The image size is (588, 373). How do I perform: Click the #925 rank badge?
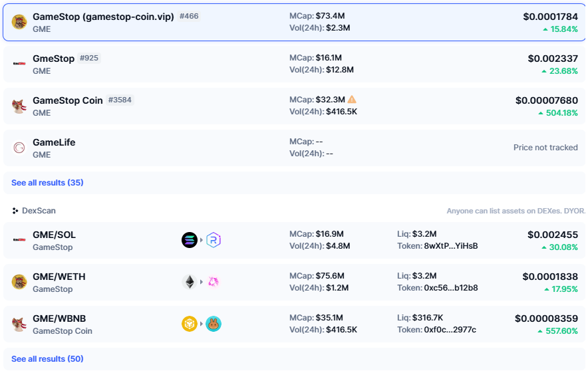pos(89,58)
